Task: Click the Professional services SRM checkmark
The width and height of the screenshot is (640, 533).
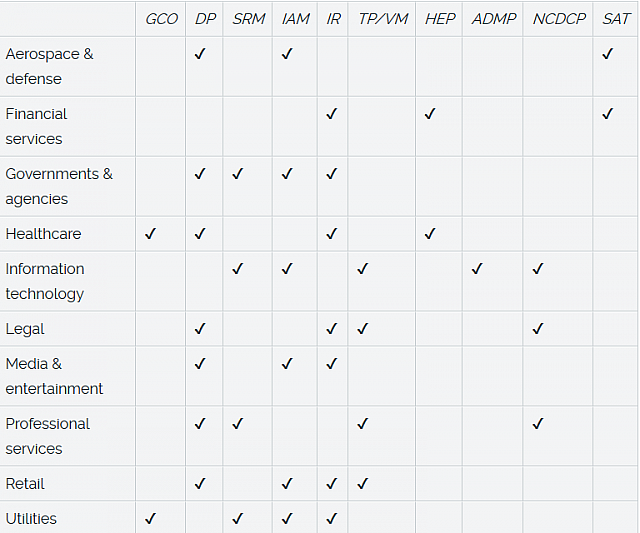Action: pos(237,424)
